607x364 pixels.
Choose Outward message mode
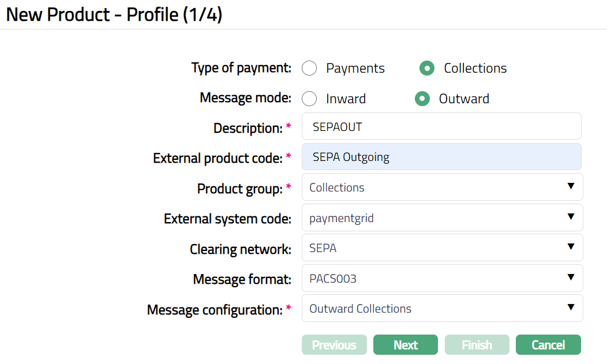click(x=422, y=99)
